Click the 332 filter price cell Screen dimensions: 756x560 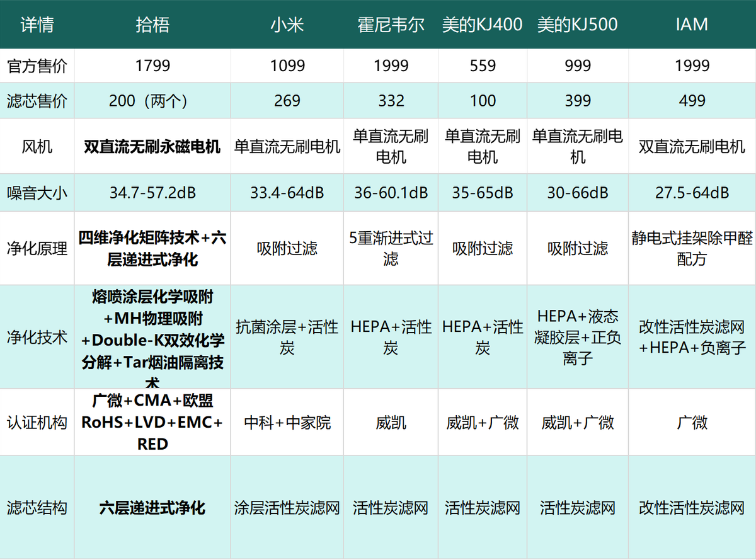pyautogui.click(x=391, y=101)
